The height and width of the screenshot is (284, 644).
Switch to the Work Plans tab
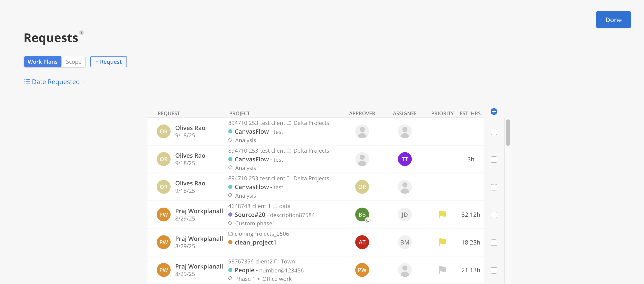pos(43,62)
